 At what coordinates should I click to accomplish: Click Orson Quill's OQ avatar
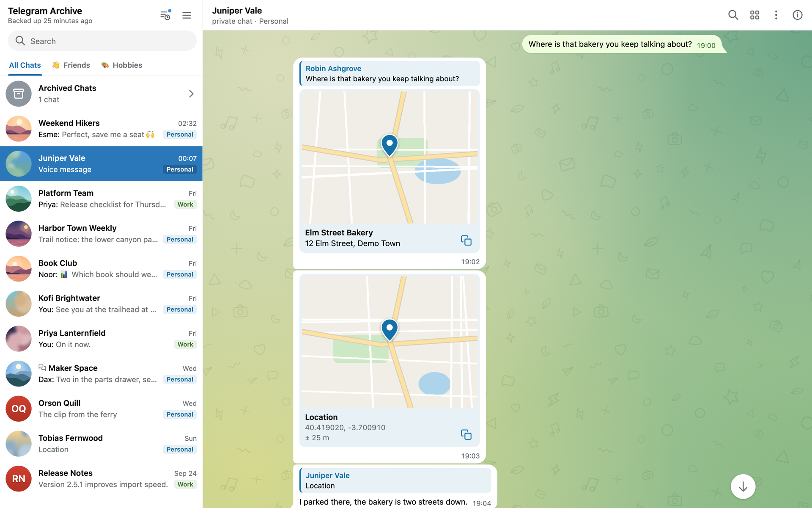tap(19, 409)
